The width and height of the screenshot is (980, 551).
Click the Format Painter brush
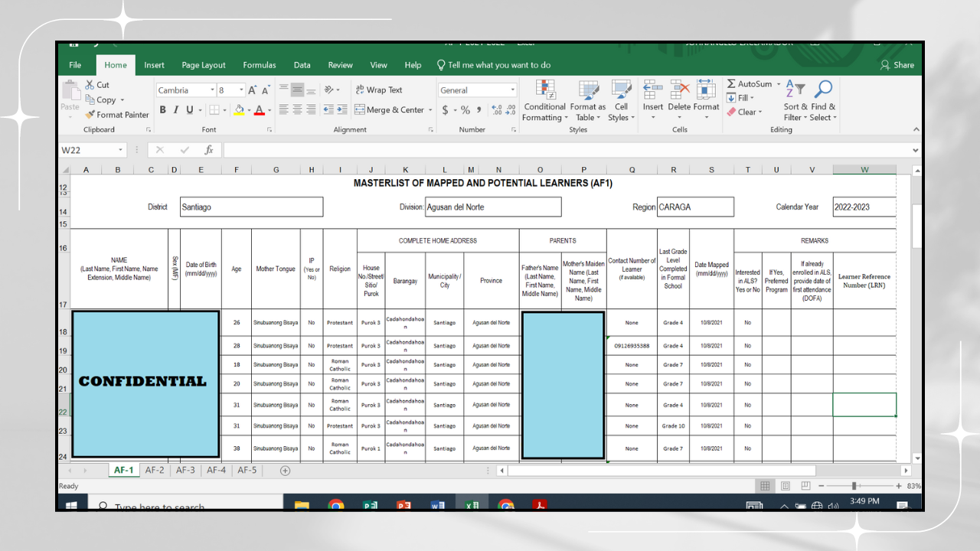90,115
